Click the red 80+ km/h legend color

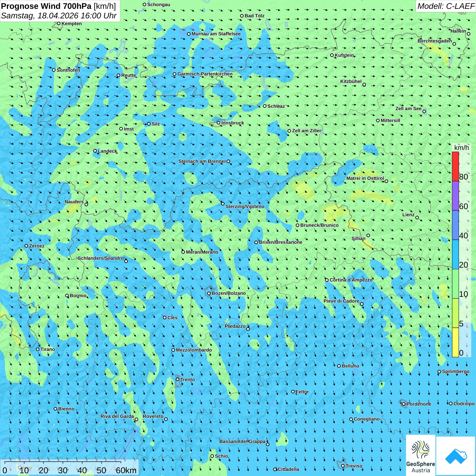tap(455, 167)
